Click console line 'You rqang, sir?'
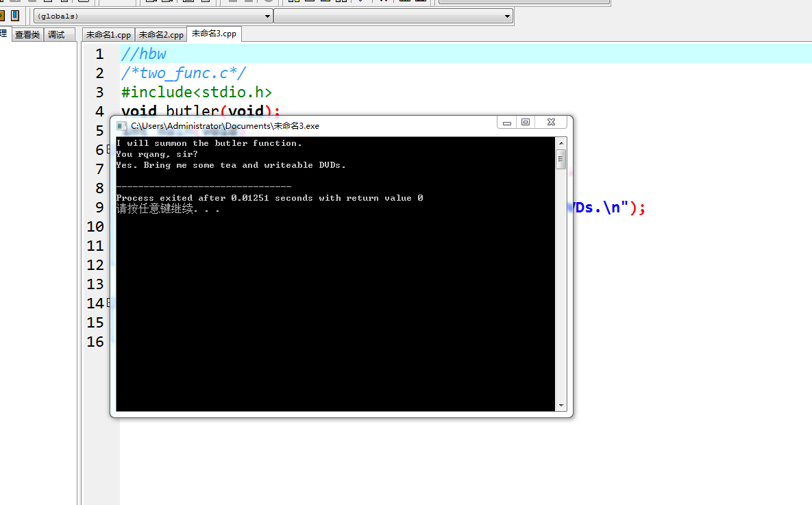Viewport: 812px width, 505px height. [x=157, y=154]
